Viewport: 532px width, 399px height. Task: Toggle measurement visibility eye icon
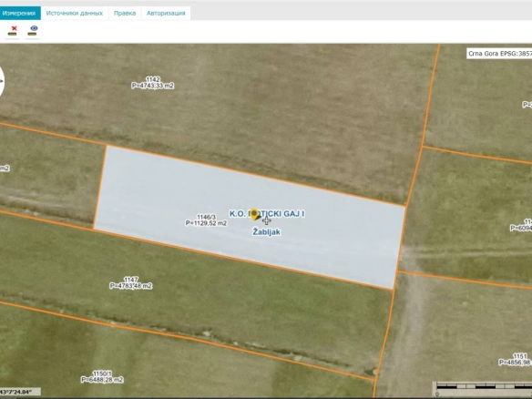coord(33,31)
